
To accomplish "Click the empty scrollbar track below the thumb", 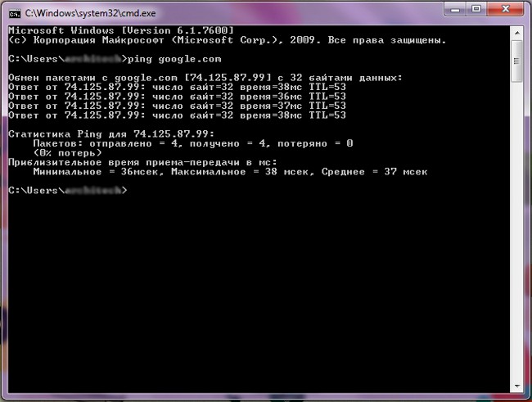I will 516,246.
